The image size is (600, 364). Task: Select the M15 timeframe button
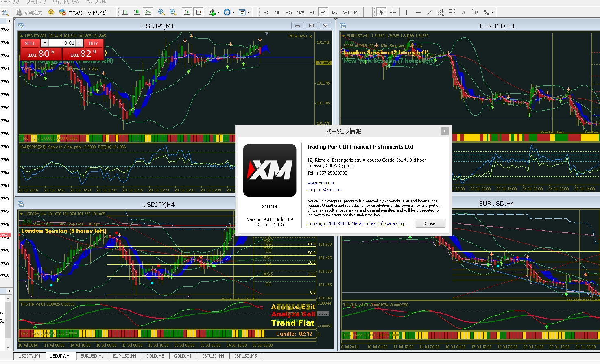pyautogui.click(x=289, y=12)
